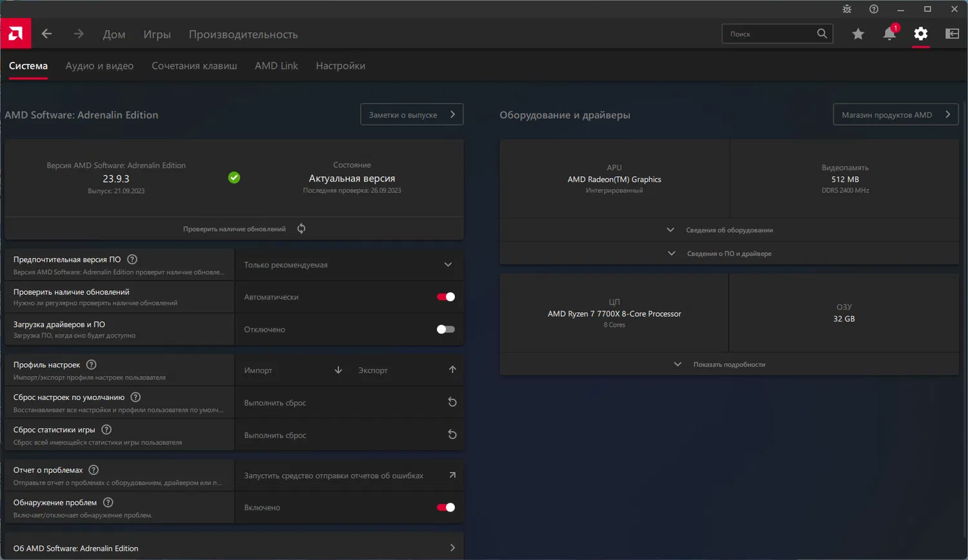Go back using the left arrow
This screenshot has width=968, height=560.
(x=46, y=34)
